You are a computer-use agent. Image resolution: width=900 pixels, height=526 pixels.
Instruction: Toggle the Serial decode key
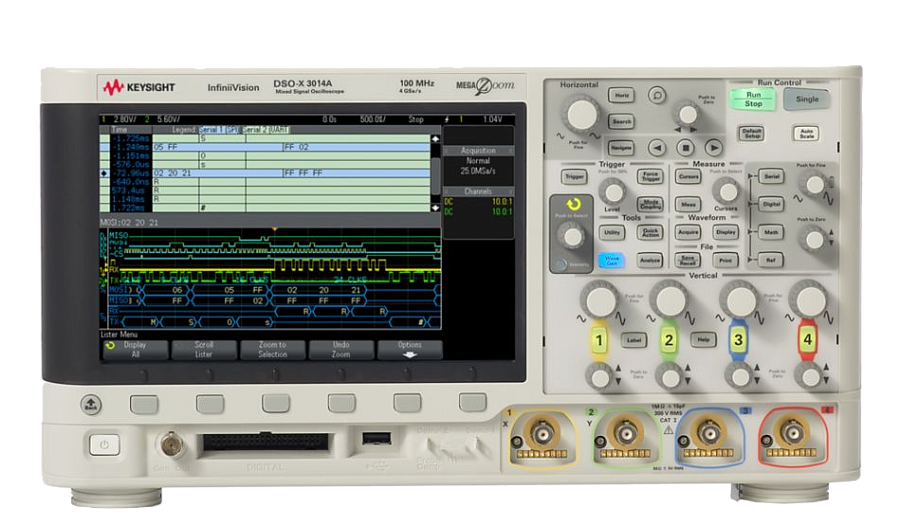point(771,177)
